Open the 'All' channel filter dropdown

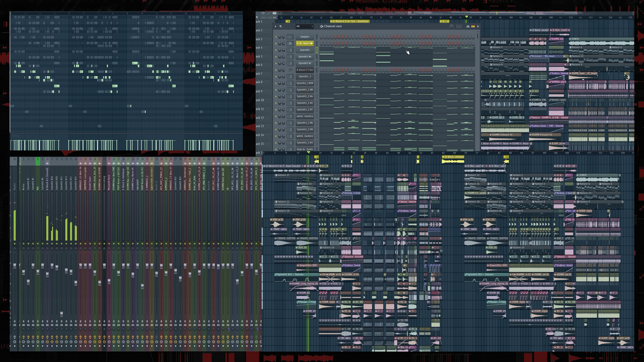click(304, 26)
